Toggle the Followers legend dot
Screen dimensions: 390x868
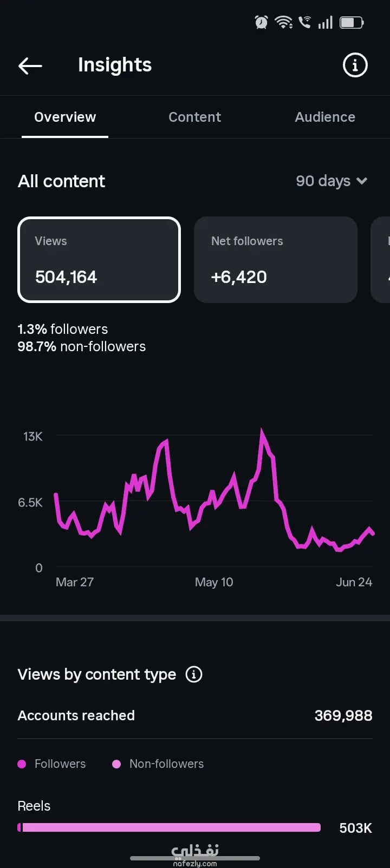(22, 764)
